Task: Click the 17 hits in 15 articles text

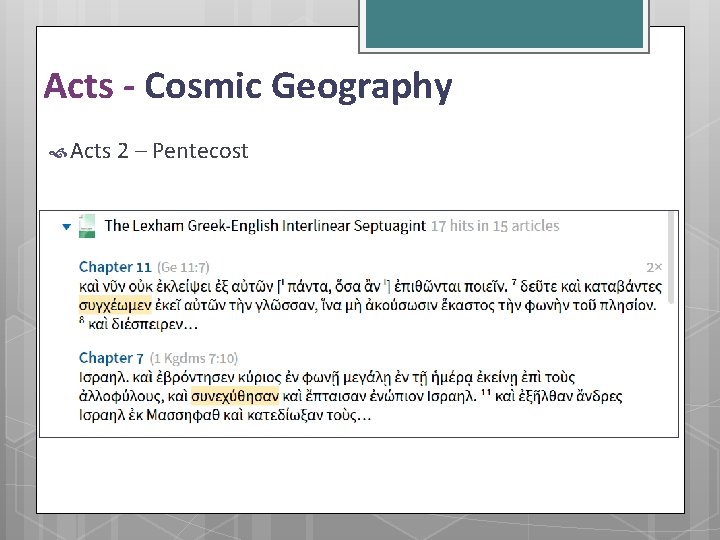Action: 495,226
